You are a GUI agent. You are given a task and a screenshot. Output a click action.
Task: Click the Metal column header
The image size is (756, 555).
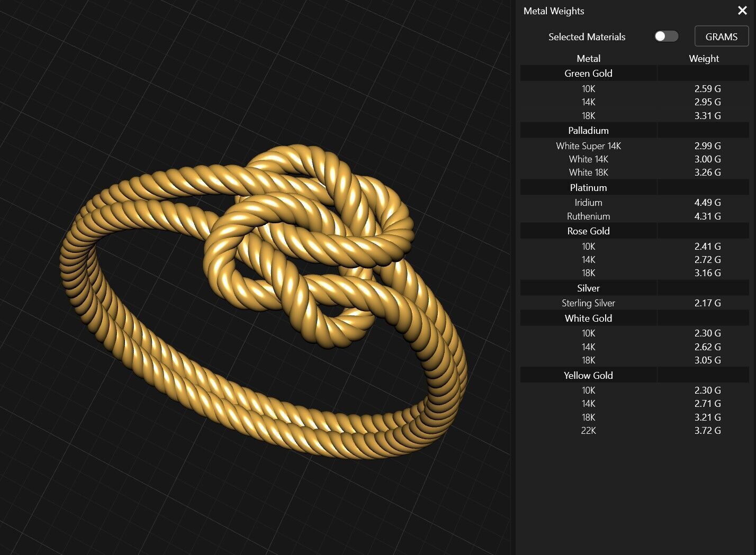(x=588, y=59)
